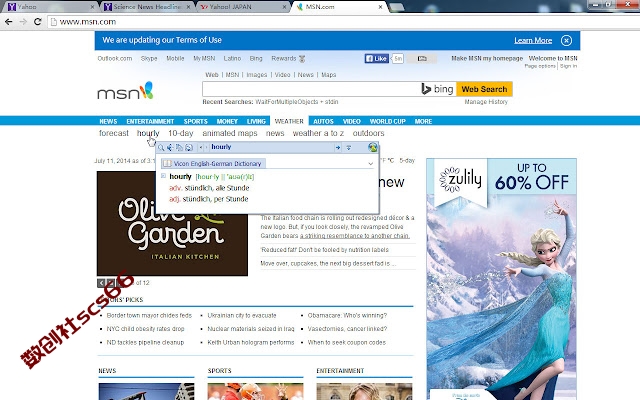Open the SPORTS navigation tab
640x400 pixels.
196,121
